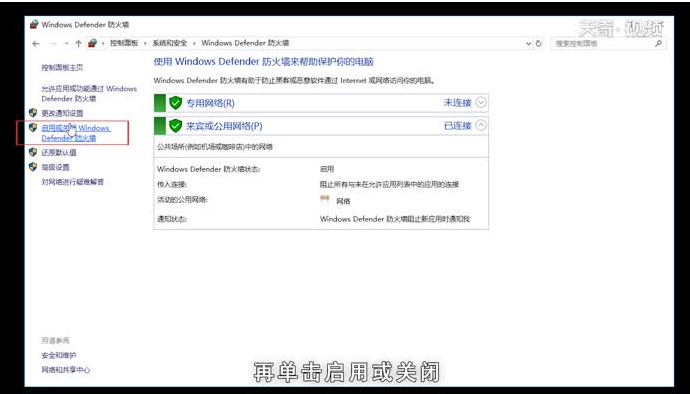Click 启用 firewall state value
The image size is (690, 394).
[x=327, y=169]
